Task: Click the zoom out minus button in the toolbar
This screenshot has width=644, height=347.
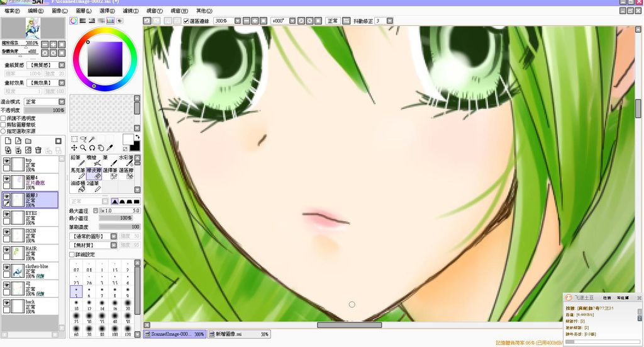Action: (247, 21)
